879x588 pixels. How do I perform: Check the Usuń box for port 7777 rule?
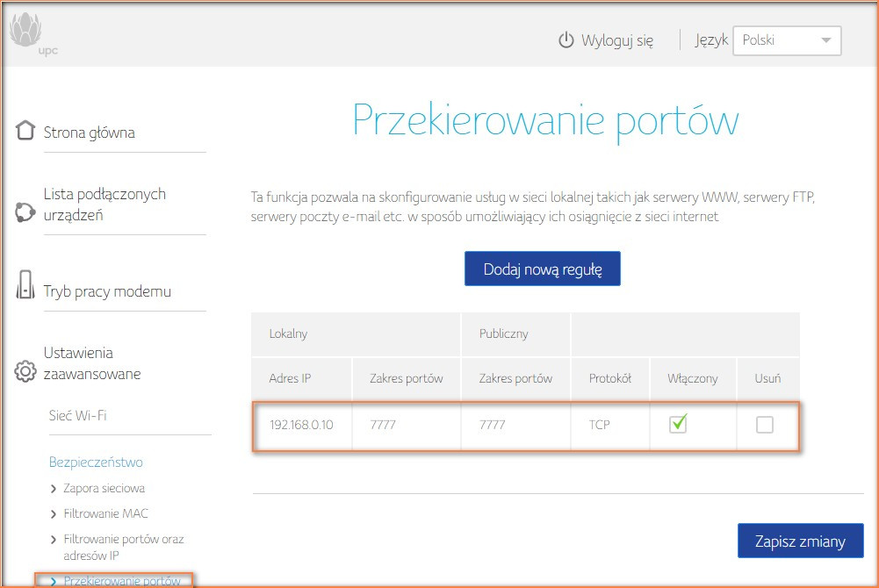click(765, 424)
